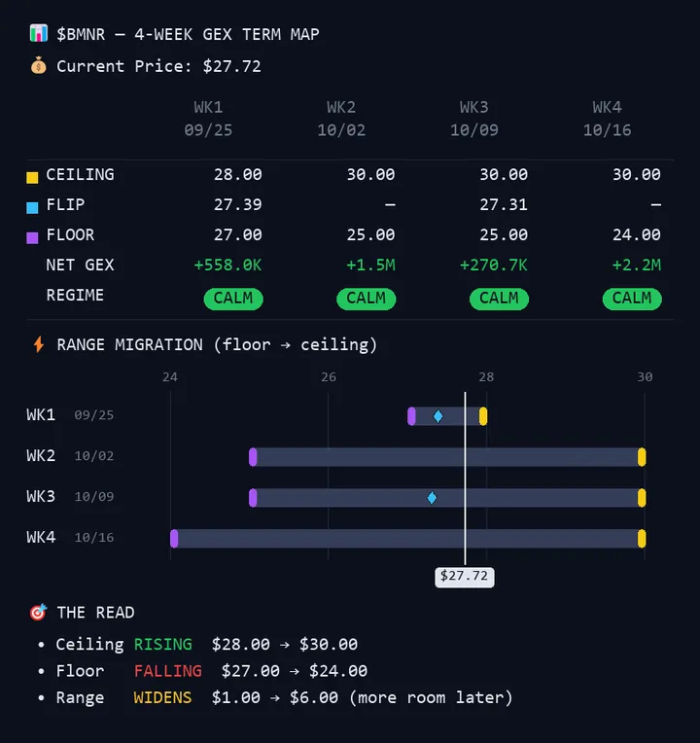Click the WK4 10/16 chart row label

point(70,538)
